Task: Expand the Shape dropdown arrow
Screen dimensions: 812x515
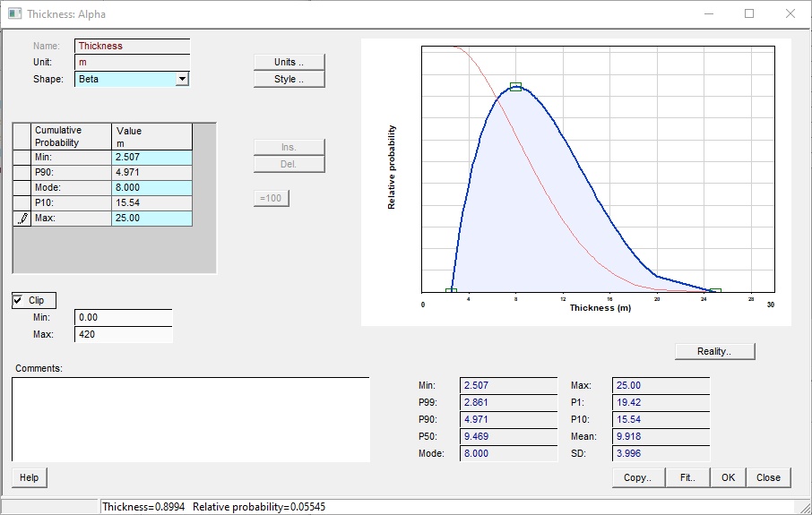Action: (182, 79)
